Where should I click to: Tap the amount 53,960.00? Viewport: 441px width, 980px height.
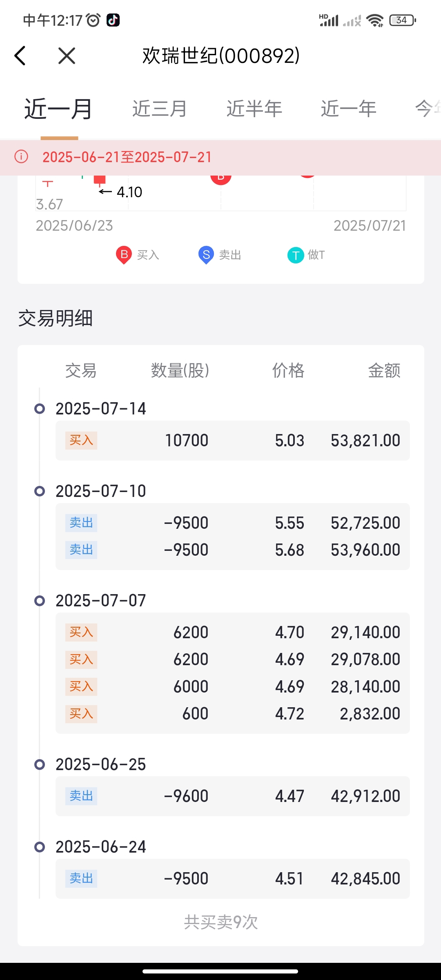(x=365, y=550)
